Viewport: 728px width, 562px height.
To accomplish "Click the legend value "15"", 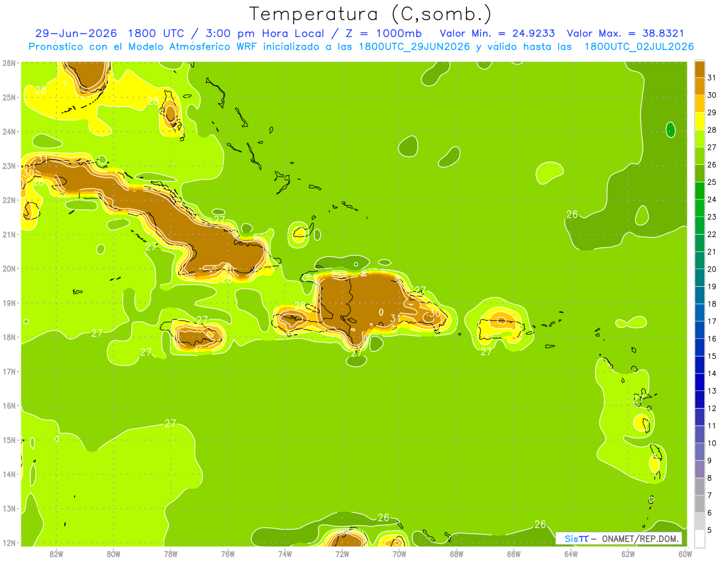I will point(712,356).
